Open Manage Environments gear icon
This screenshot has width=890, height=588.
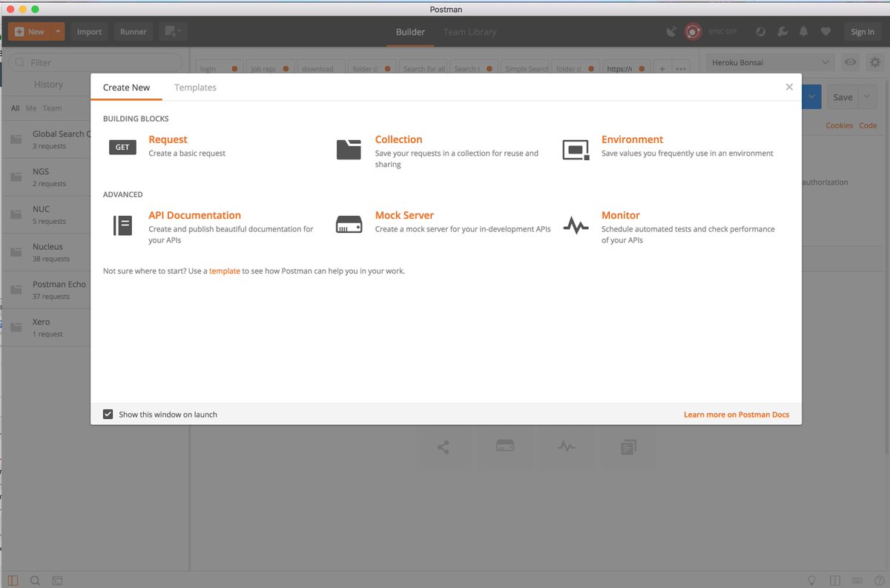[875, 63]
